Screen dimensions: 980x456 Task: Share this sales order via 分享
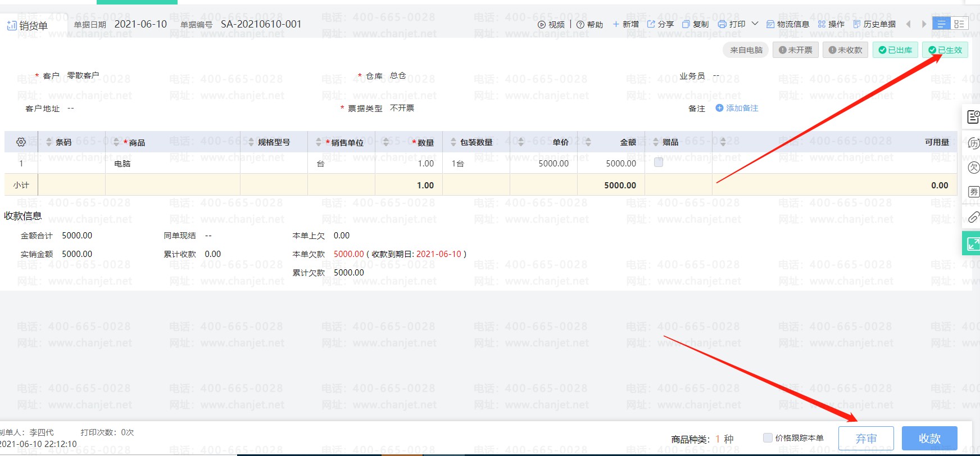[x=660, y=24]
